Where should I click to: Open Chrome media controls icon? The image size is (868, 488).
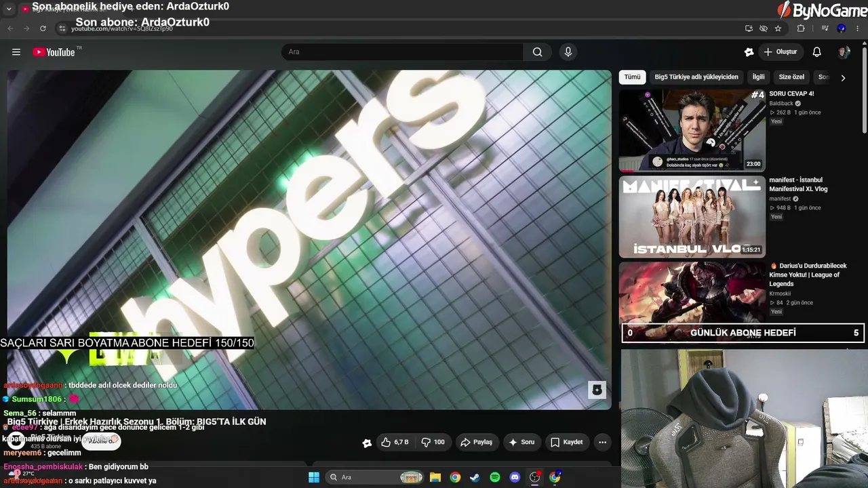pyautogui.click(x=825, y=28)
